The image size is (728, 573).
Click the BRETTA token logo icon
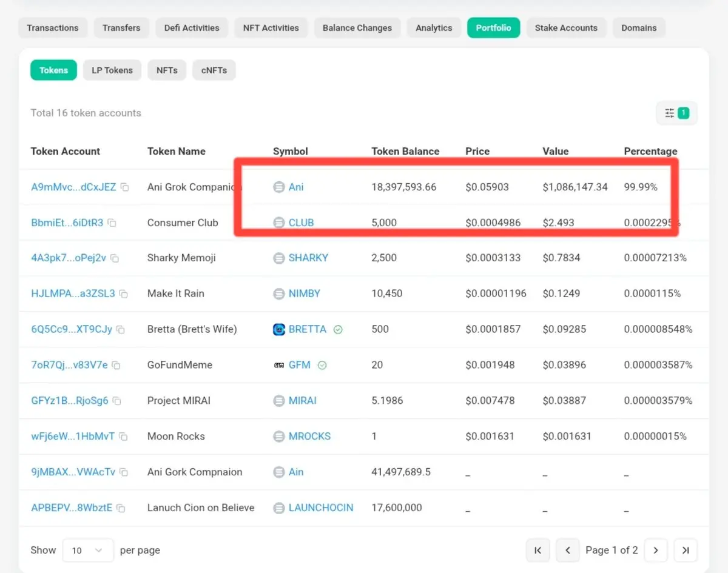pyautogui.click(x=279, y=329)
